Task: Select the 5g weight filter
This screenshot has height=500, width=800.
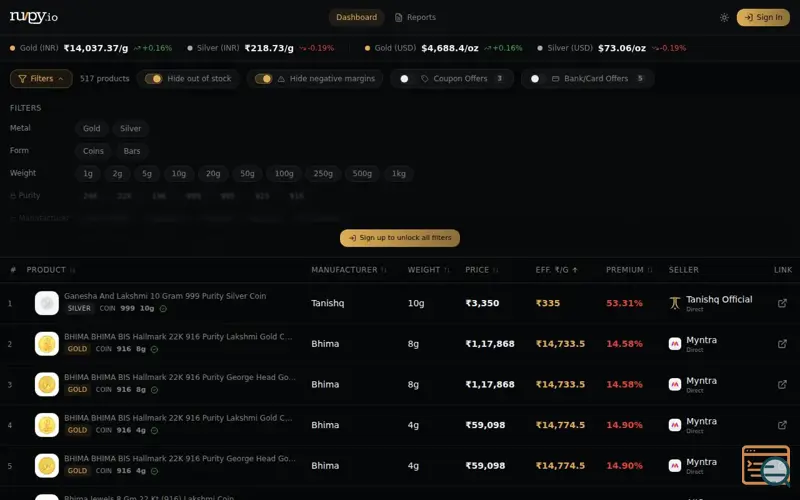Action: click(147, 173)
